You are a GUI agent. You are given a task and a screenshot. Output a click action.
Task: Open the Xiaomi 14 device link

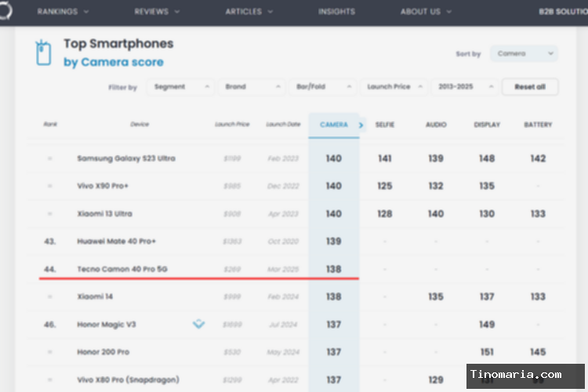coord(95,296)
